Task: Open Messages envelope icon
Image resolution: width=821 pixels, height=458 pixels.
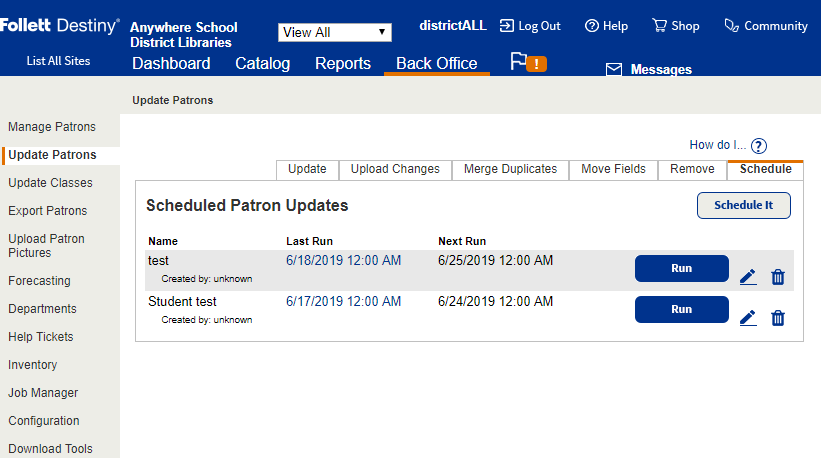Action: point(614,70)
